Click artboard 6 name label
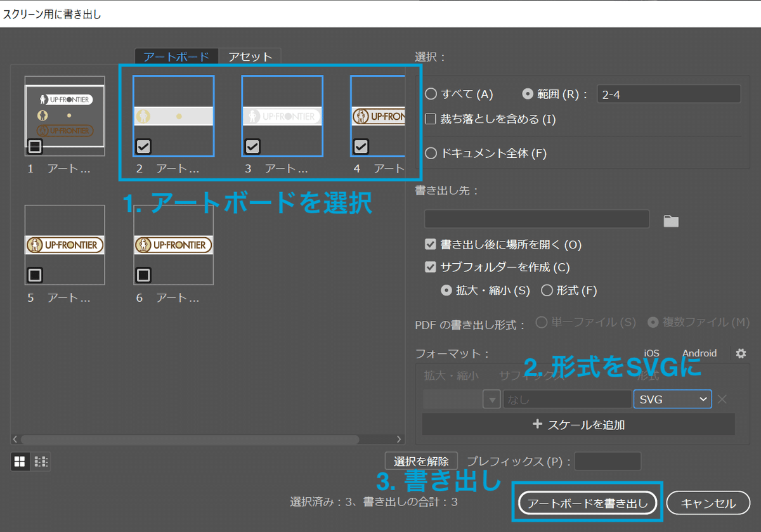Image resolution: width=761 pixels, height=532 pixels. (178, 297)
